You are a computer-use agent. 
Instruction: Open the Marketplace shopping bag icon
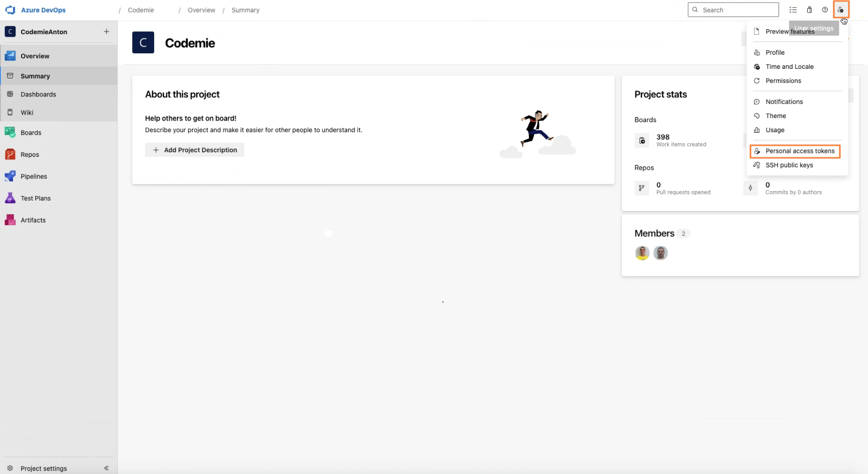click(x=809, y=10)
